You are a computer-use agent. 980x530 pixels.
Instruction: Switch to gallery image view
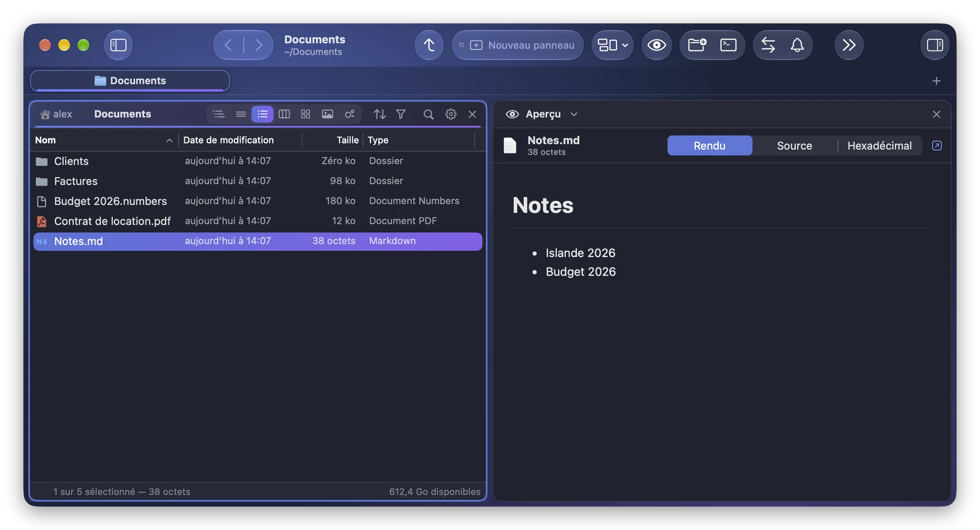pyautogui.click(x=327, y=114)
